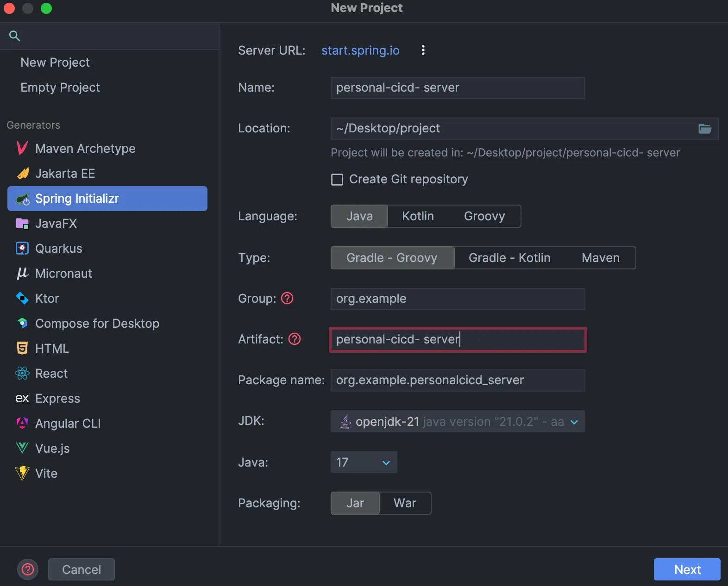Image resolution: width=728 pixels, height=586 pixels.
Task: Click the search magnifier icon
Action: (14, 36)
